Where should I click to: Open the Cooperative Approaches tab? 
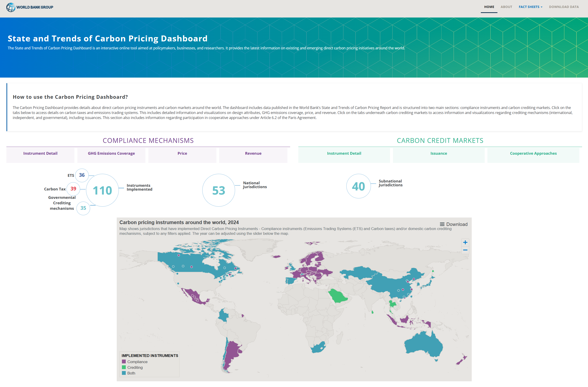[x=533, y=155]
